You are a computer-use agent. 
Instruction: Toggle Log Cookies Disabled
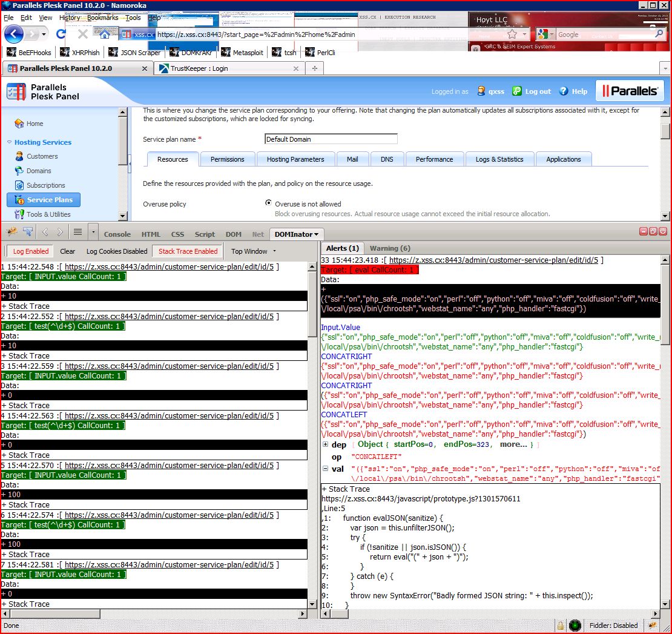tap(117, 251)
